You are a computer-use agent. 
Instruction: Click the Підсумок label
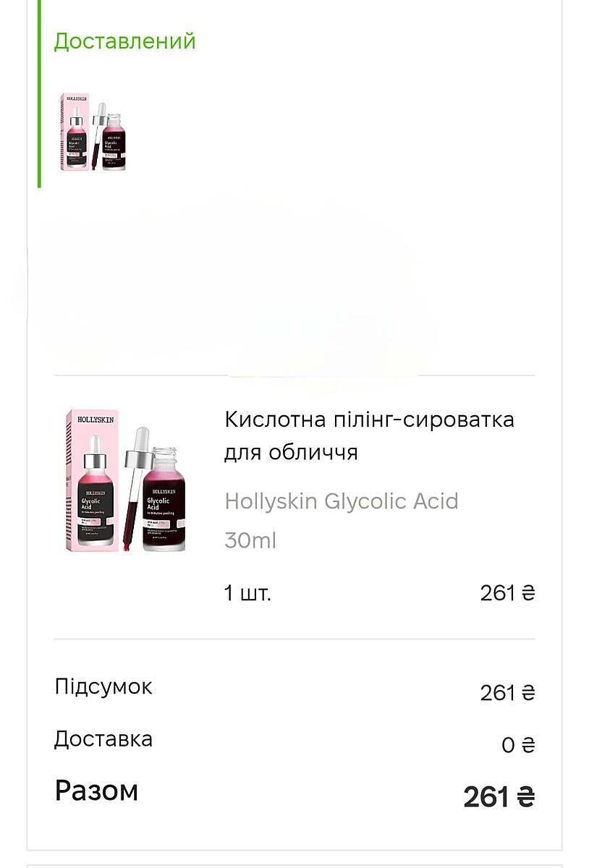(103, 686)
